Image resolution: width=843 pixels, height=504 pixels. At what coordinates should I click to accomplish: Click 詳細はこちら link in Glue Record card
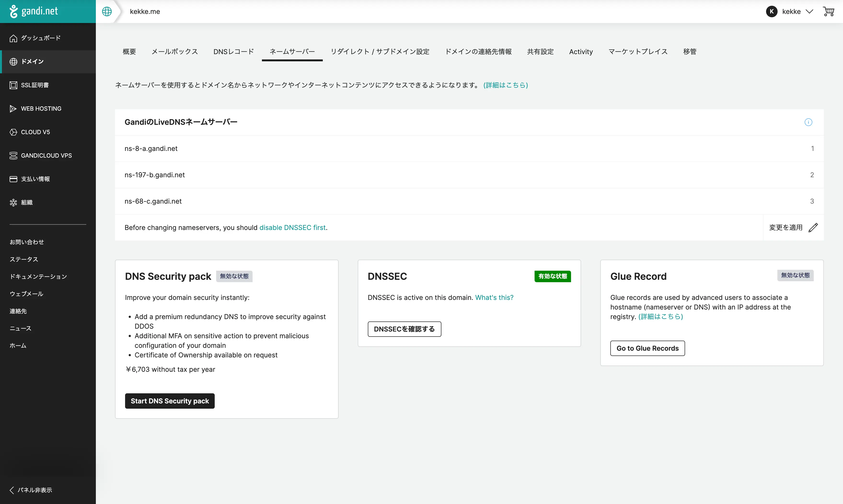coord(661,316)
